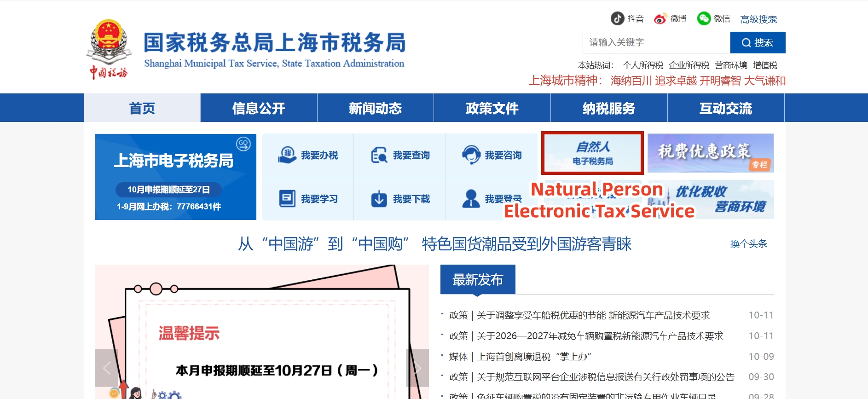The height and width of the screenshot is (399, 868).
Task: Click the 我要学习 learning icon
Action: coord(287,199)
